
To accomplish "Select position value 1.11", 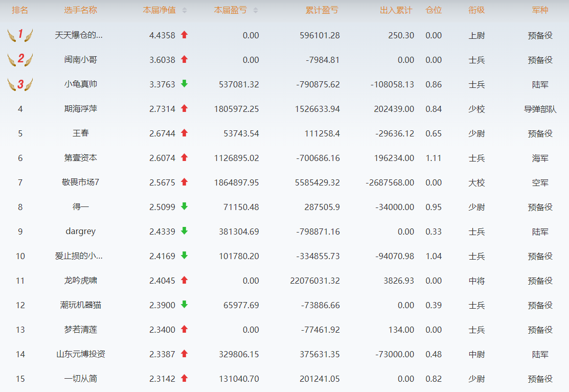I will [x=434, y=158].
